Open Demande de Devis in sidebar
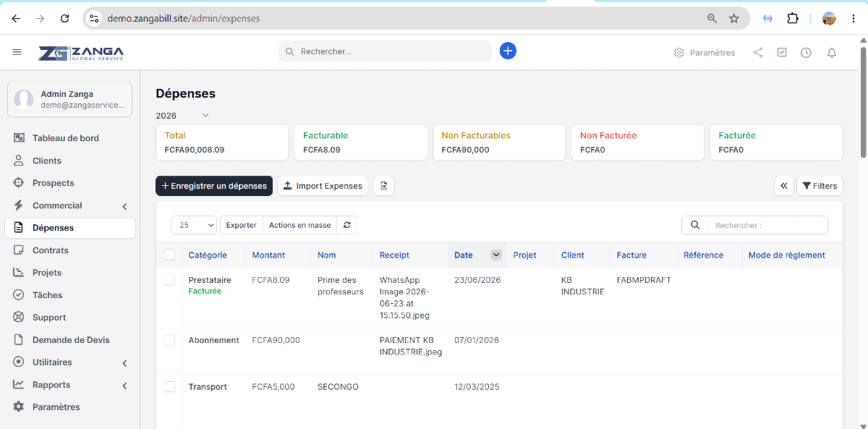Image resolution: width=868 pixels, height=429 pixels. click(x=69, y=340)
